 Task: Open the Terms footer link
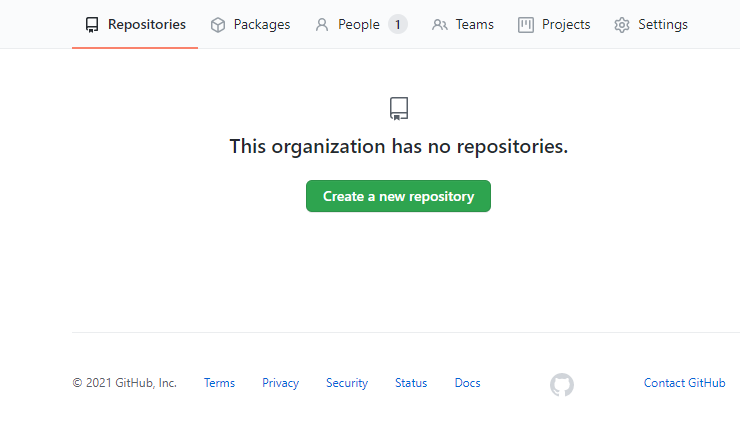coord(219,383)
